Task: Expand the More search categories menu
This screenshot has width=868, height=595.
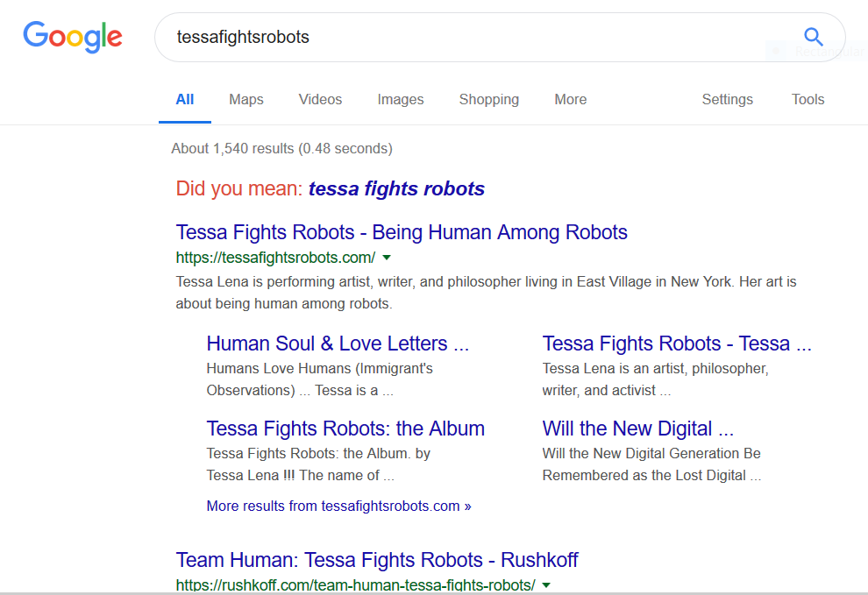Action: tap(571, 100)
